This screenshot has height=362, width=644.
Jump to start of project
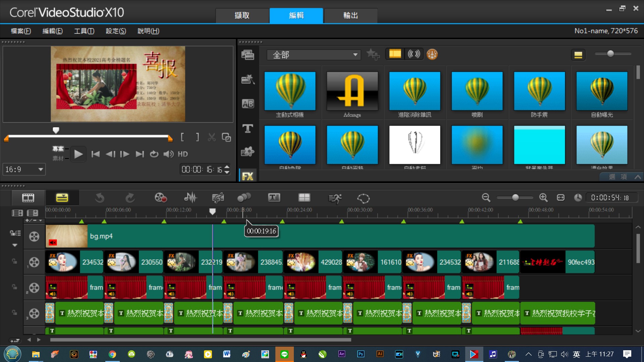96,154
